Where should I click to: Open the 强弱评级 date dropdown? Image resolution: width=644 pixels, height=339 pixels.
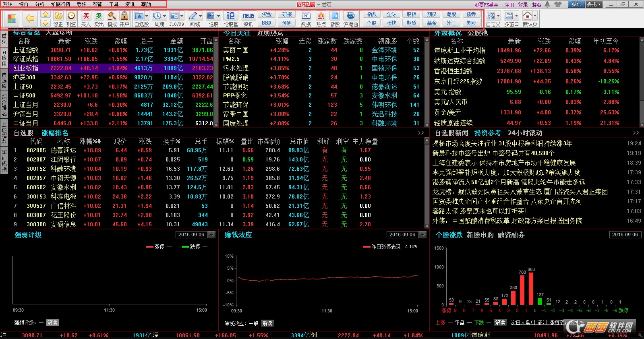tap(211, 235)
